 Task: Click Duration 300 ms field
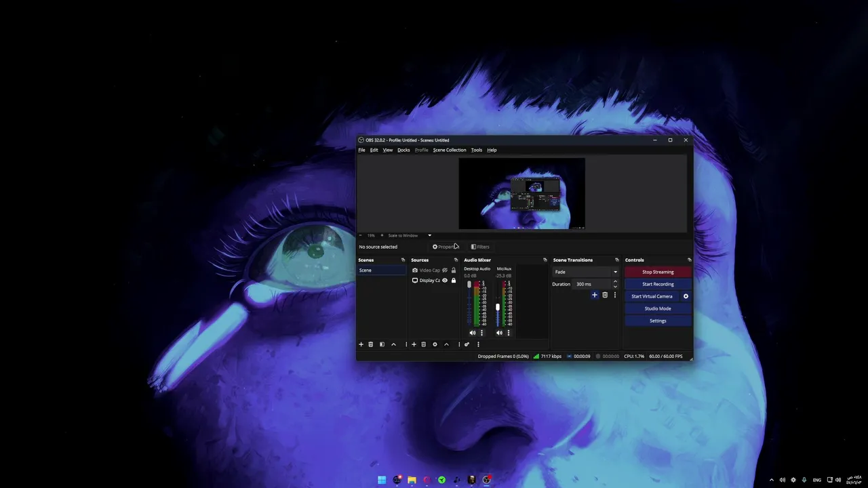click(592, 284)
